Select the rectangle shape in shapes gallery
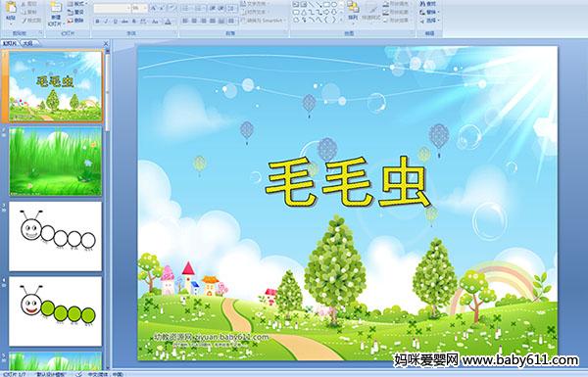 pos(326,4)
